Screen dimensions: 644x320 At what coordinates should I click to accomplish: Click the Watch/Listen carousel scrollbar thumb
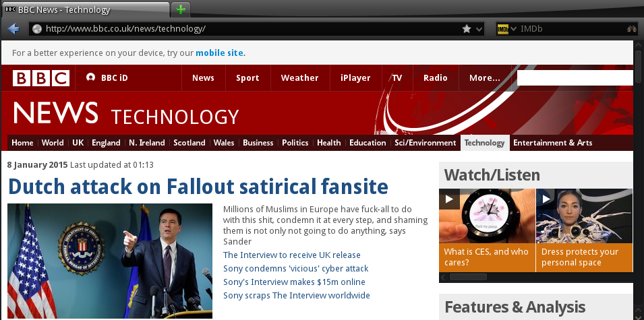point(468,278)
